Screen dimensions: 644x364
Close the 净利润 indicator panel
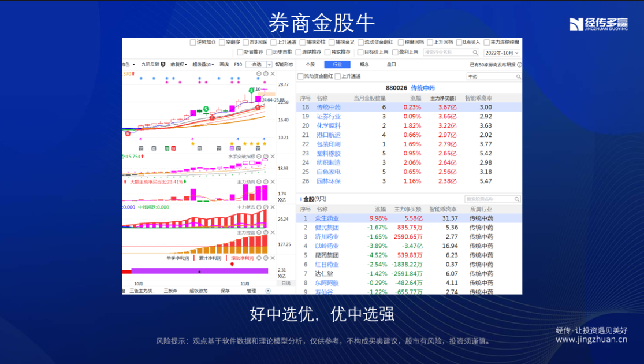[x=273, y=258]
